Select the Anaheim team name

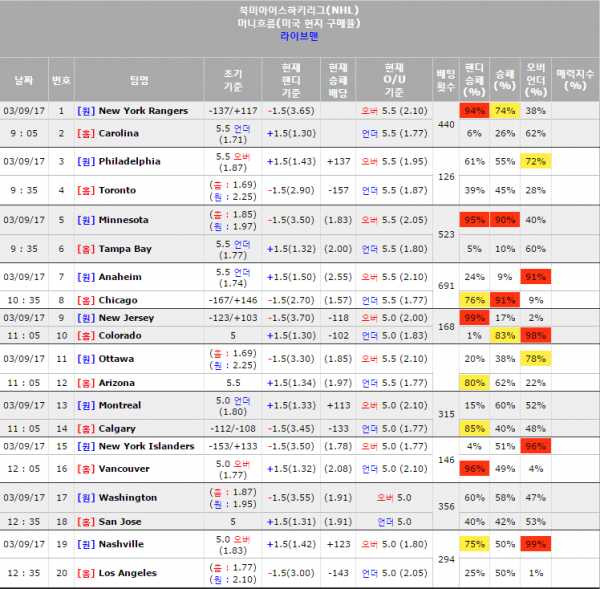(120, 277)
